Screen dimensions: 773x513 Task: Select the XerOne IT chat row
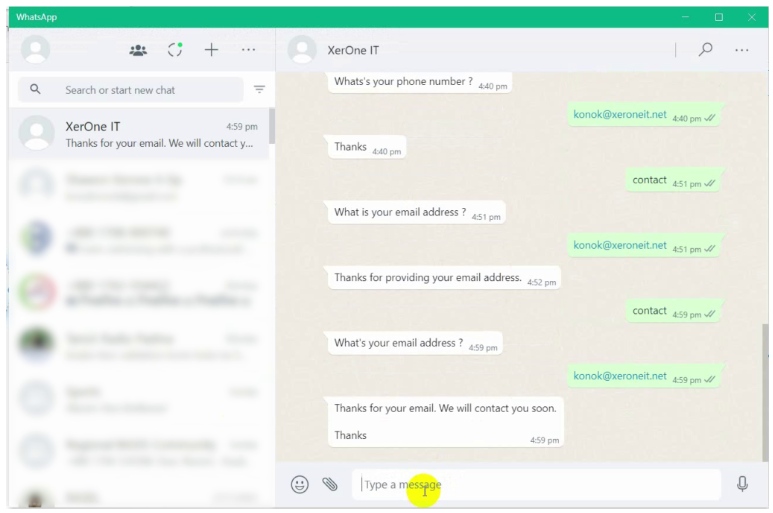click(139, 134)
